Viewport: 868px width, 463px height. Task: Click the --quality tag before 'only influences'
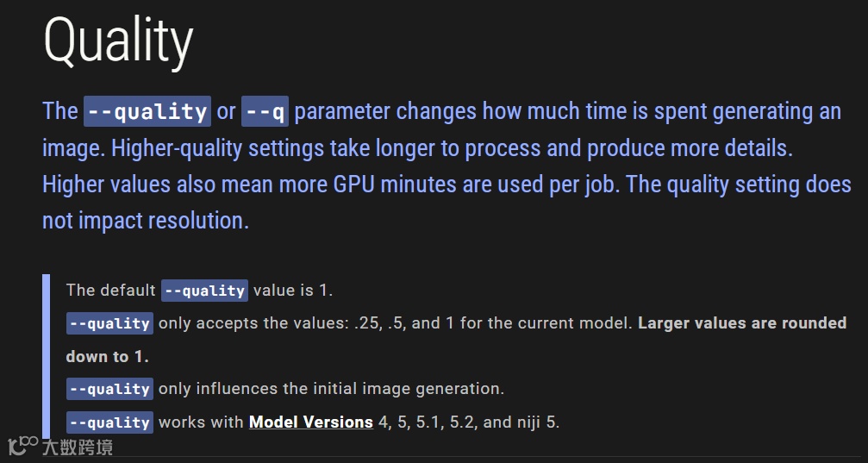109,389
